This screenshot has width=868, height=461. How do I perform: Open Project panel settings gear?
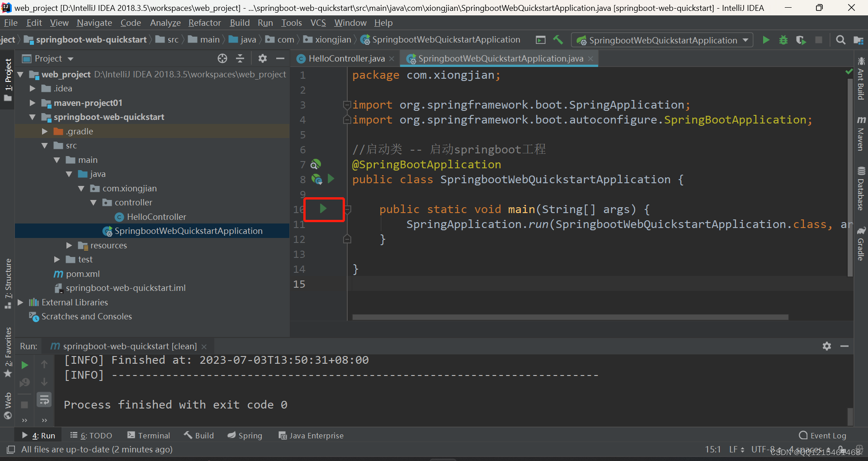(x=263, y=58)
